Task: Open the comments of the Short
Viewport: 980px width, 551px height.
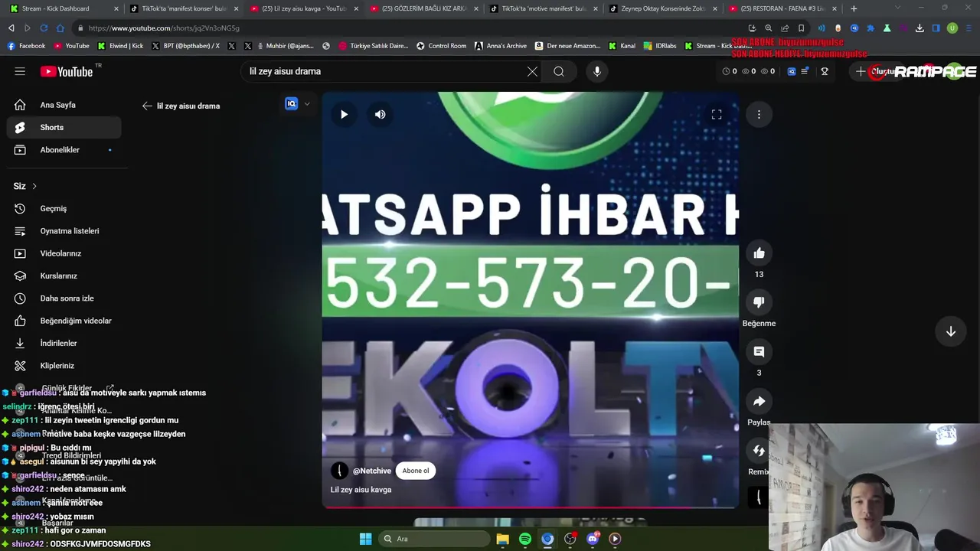Action: [759, 351]
